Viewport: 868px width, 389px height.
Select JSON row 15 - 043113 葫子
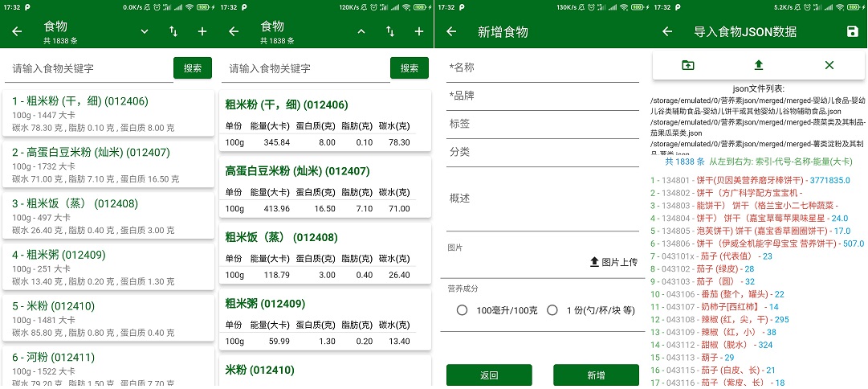(x=692, y=358)
